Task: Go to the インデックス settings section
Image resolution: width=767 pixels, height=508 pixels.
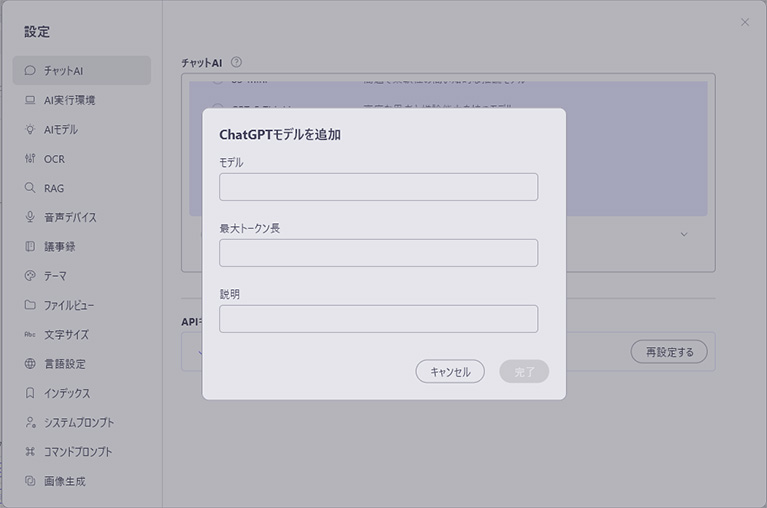Action: (x=82, y=393)
